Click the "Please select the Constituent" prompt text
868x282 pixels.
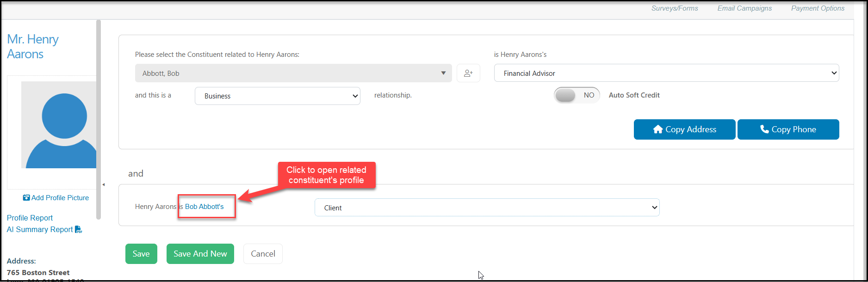pyautogui.click(x=217, y=55)
